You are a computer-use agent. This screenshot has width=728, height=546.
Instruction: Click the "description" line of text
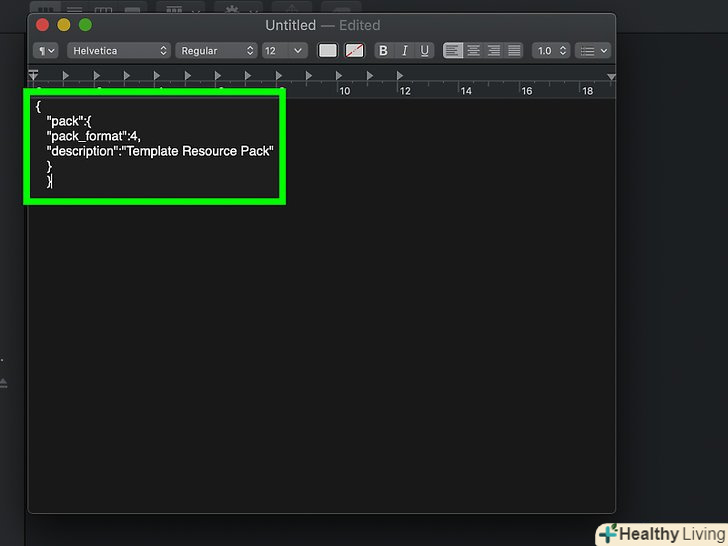click(160, 151)
